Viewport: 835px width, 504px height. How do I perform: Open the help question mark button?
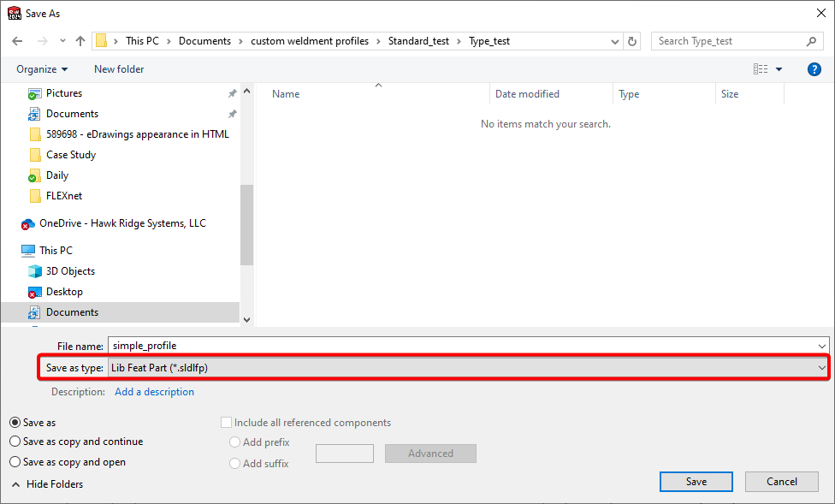click(814, 69)
